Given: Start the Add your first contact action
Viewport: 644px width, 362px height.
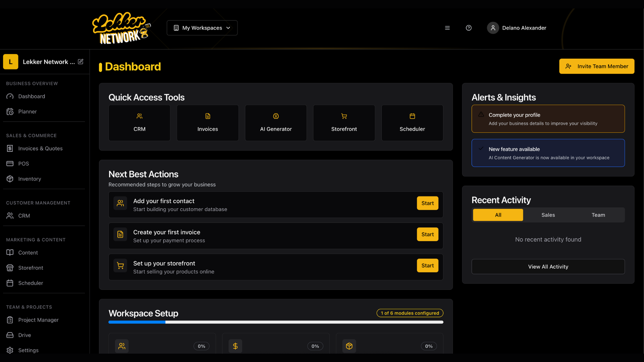Looking at the screenshot, I should [427, 203].
